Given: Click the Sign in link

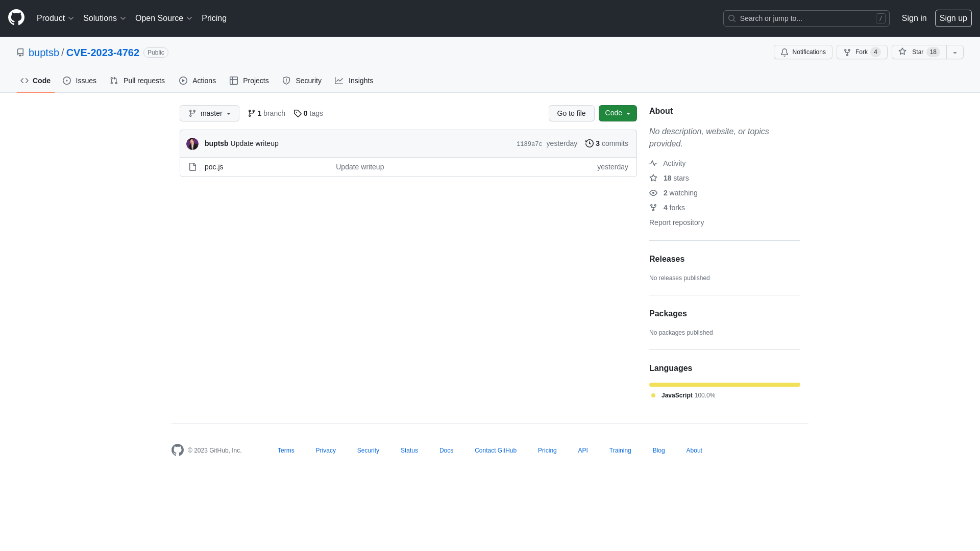Looking at the screenshot, I should pos(914,18).
